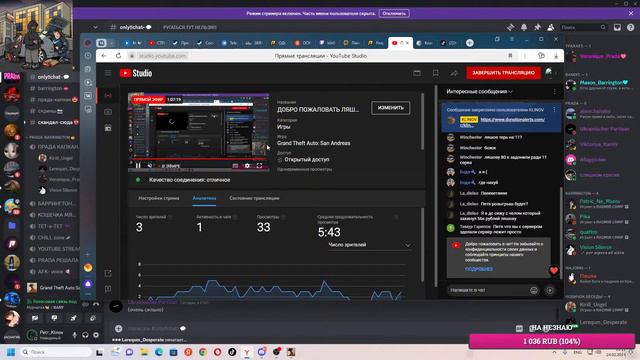This screenshot has height=360, width=640.
Task: Open YouTube Studio hamburger menu
Action: pos(108,73)
